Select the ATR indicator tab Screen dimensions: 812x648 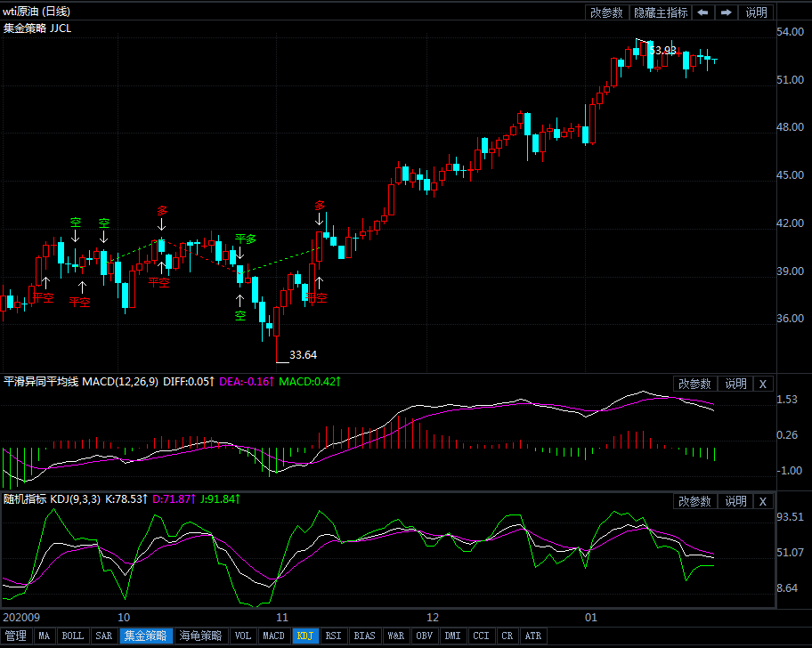coord(532,636)
